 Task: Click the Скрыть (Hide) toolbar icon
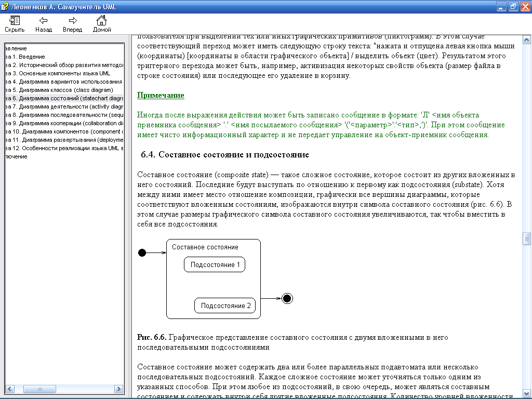pos(14,24)
